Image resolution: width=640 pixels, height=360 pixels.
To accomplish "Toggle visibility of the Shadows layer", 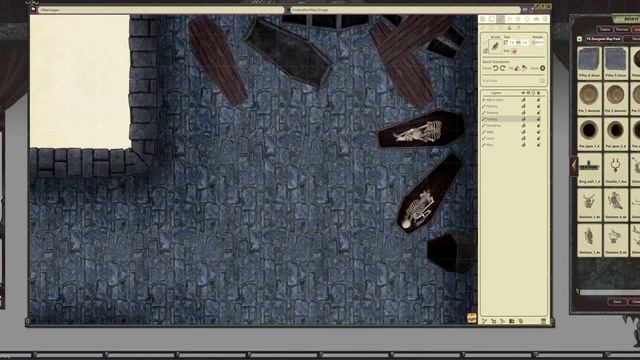I will (523, 113).
